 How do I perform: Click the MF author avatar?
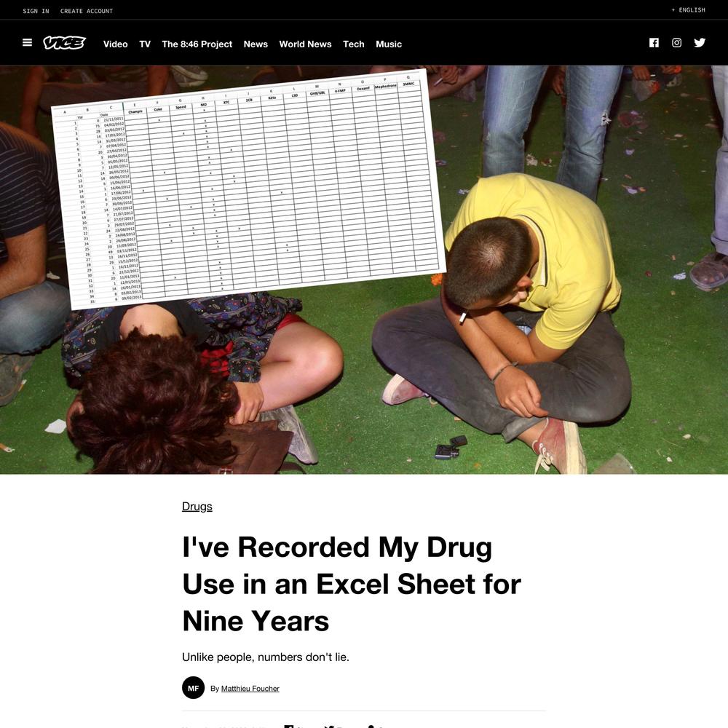pyautogui.click(x=193, y=688)
